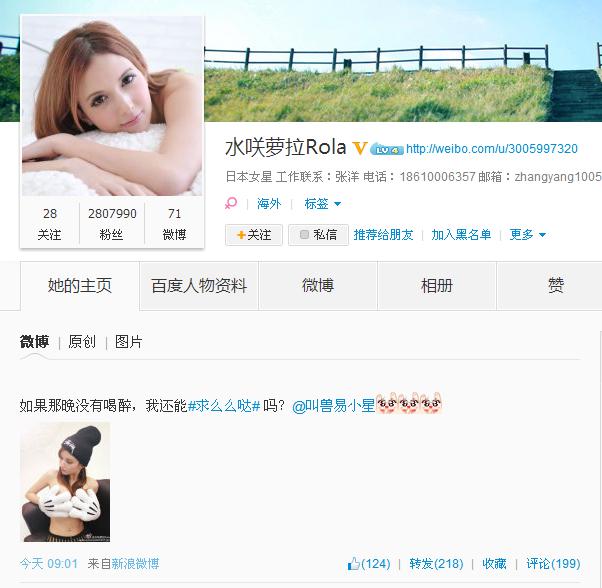This screenshot has height=588, width=602.
Task: Open the post photo thumbnail with beanie
Action: tap(65, 482)
